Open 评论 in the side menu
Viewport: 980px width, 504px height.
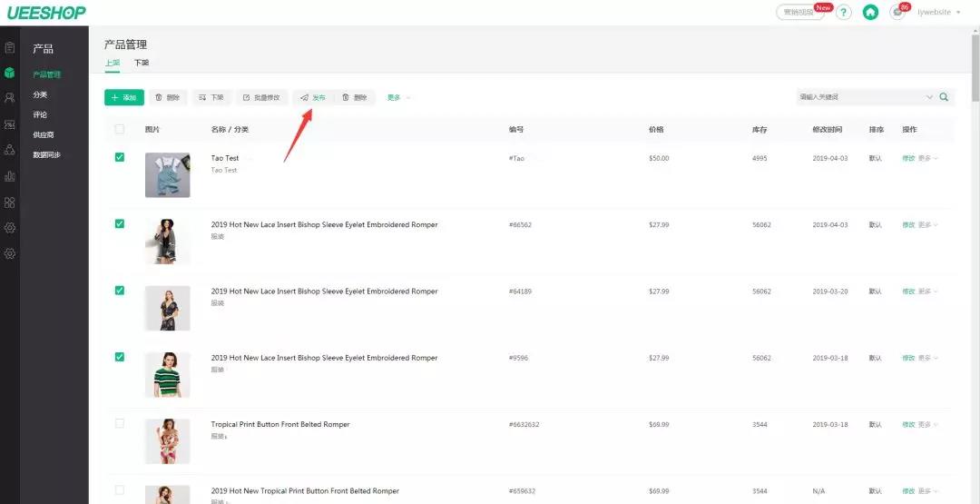(40, 114)
